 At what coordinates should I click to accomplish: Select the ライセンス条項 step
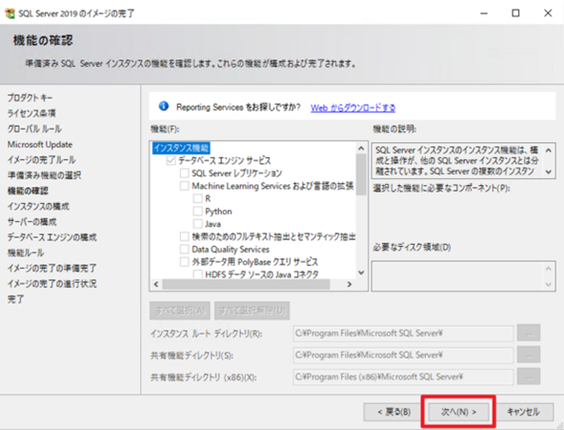[x=32, y=113]
